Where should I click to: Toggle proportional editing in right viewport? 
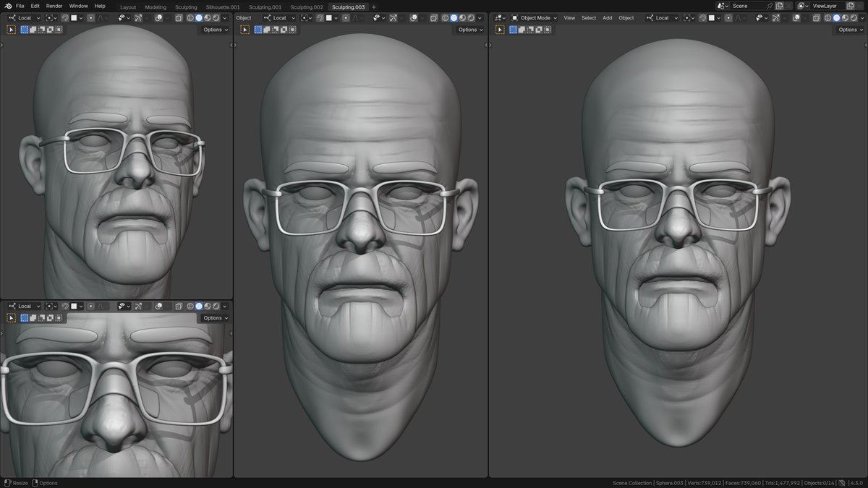pyautogui.click(x=728, y=18)
